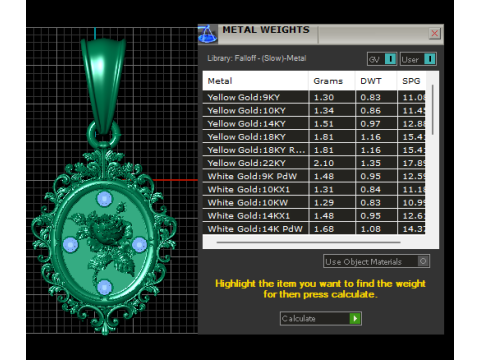Click the green arrow on Calculate
Viewport: 480px width, 360px height.
coord(355,318)
